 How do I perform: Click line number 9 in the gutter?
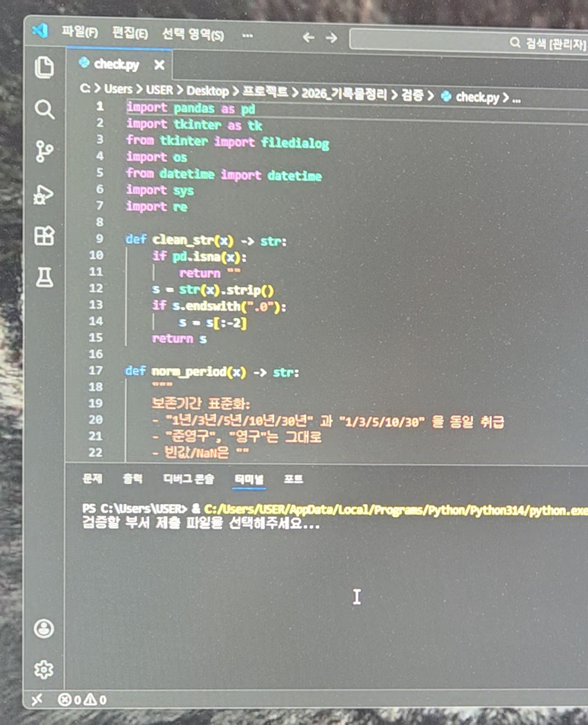(100, 238)
